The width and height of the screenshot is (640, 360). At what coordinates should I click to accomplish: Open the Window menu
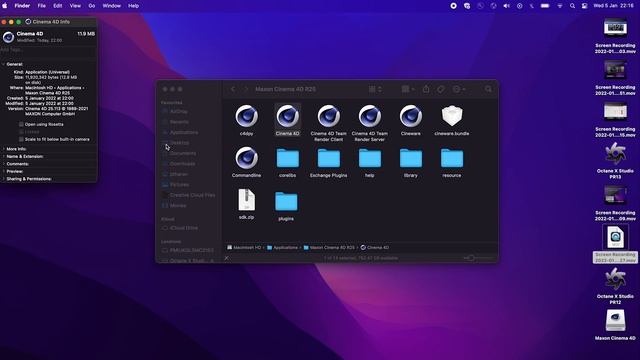(111, 6)
